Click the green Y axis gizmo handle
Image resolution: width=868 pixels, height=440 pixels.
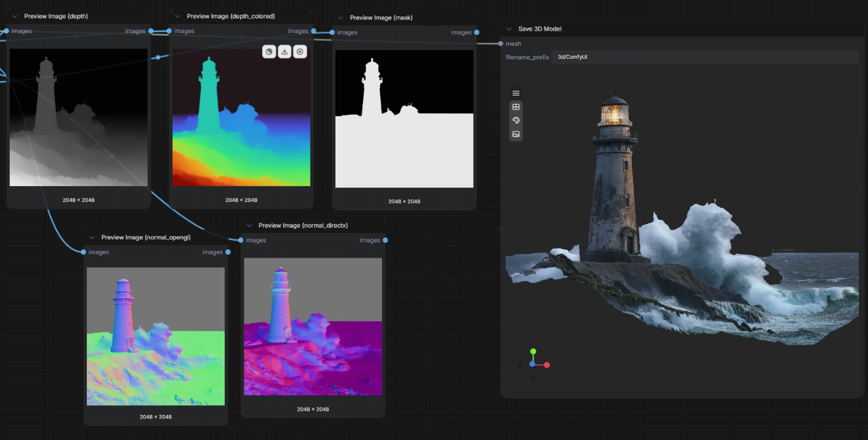click(533, 351)
